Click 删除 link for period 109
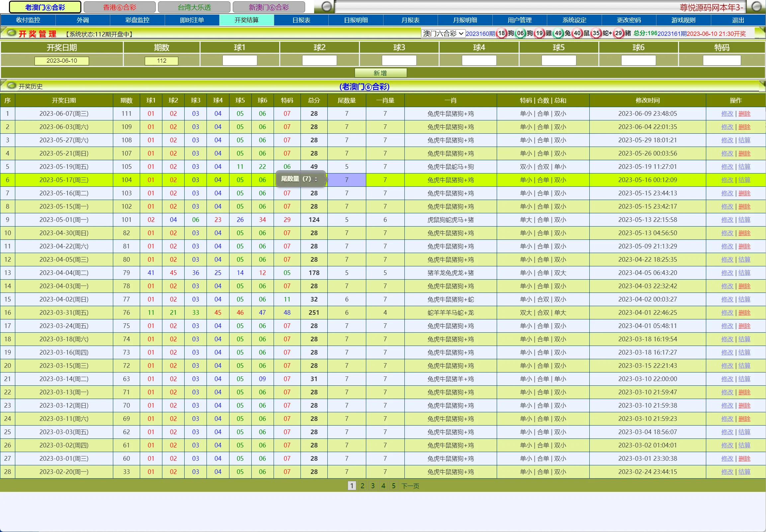The height and width of the screenshot is (532, 766). [x=744, y=127]
